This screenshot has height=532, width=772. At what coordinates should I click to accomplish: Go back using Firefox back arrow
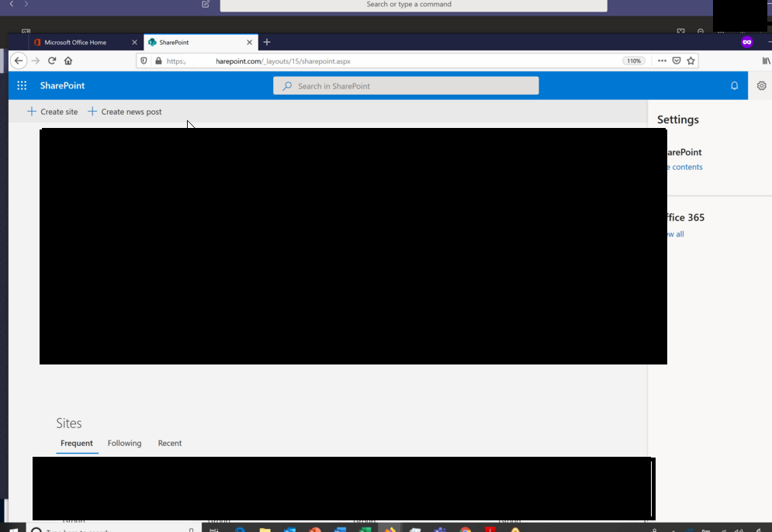[x=19, y=60]
